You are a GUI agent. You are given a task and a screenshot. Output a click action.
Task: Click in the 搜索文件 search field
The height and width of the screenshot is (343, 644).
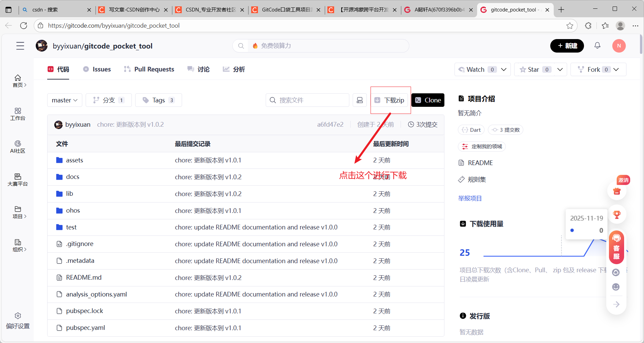click(308, 100)
